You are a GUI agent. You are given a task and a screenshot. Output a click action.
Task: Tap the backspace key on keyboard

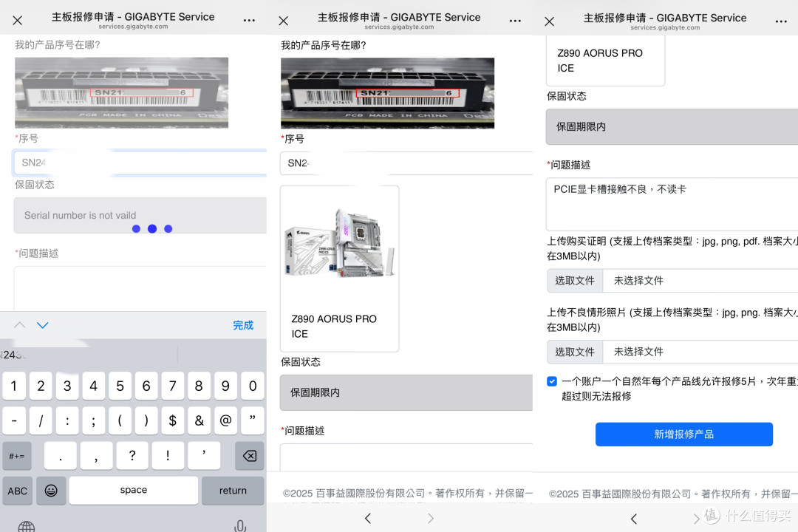click(250, 456)
